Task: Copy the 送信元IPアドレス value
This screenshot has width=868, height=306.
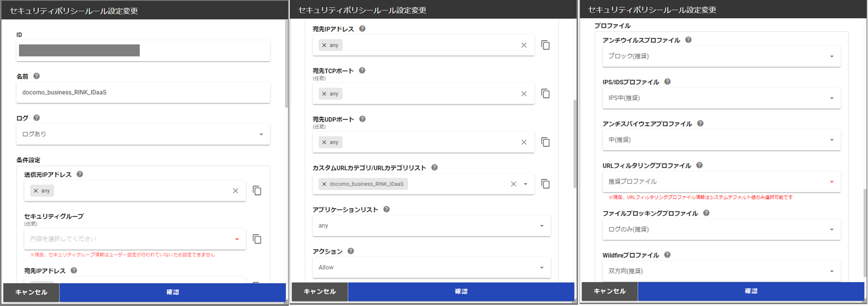Action: [x=257, y=190]
